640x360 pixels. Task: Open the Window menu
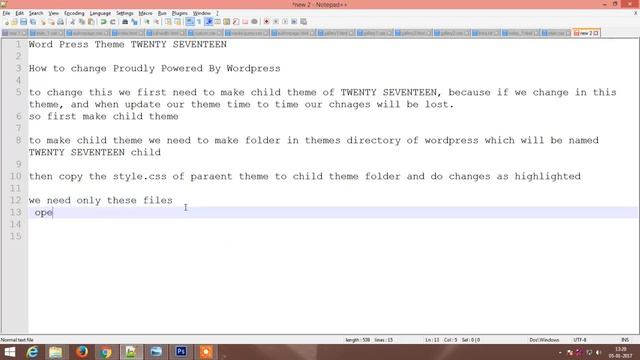pyautogui.click(x=202, y=13)
